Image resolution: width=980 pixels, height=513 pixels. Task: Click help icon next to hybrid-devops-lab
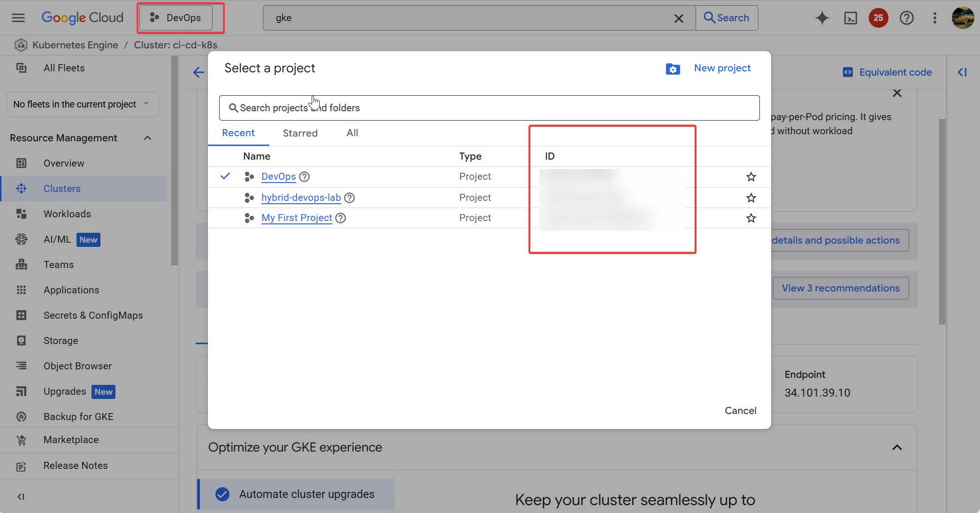pyautogui.click(x=349, y=198)
